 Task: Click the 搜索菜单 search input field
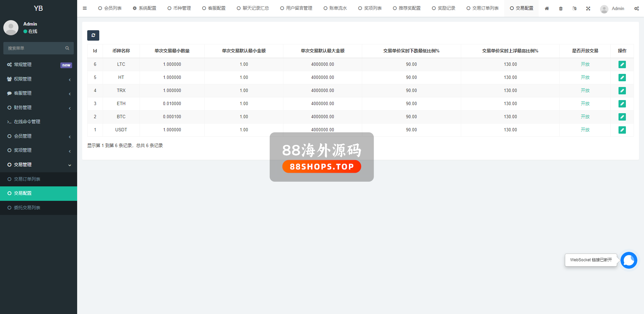[x=35, y=48]
